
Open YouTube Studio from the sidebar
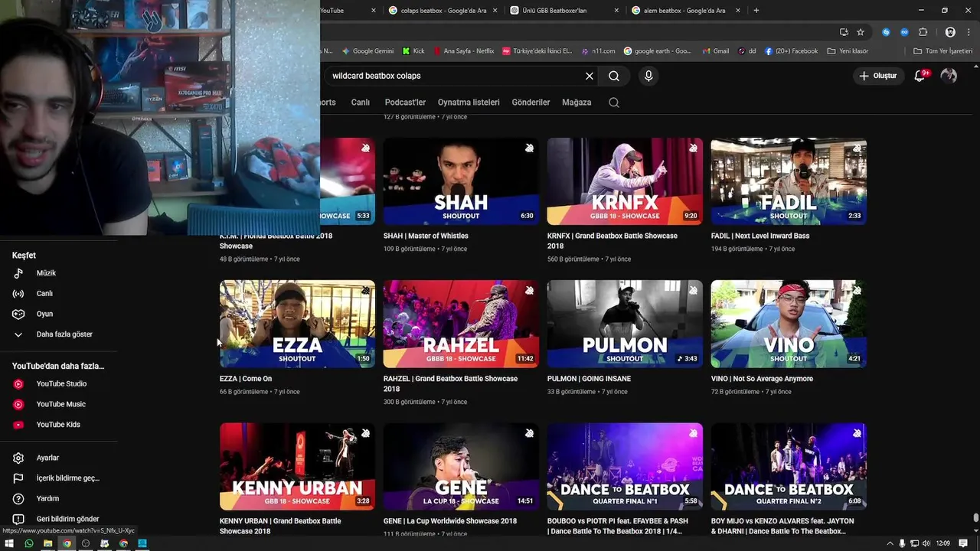tap(59, 384)
